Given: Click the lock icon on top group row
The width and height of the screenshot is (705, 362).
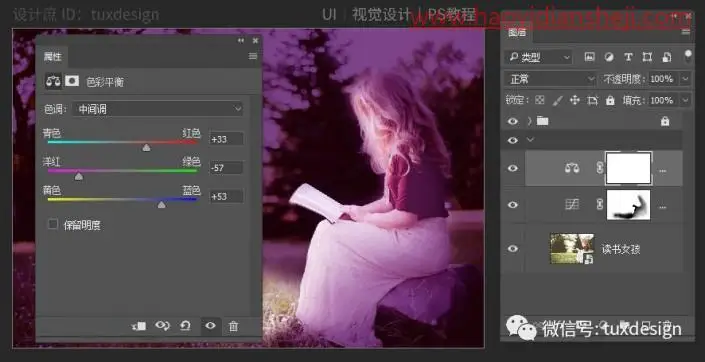Looking at the screenshot, I should point(665,121).
